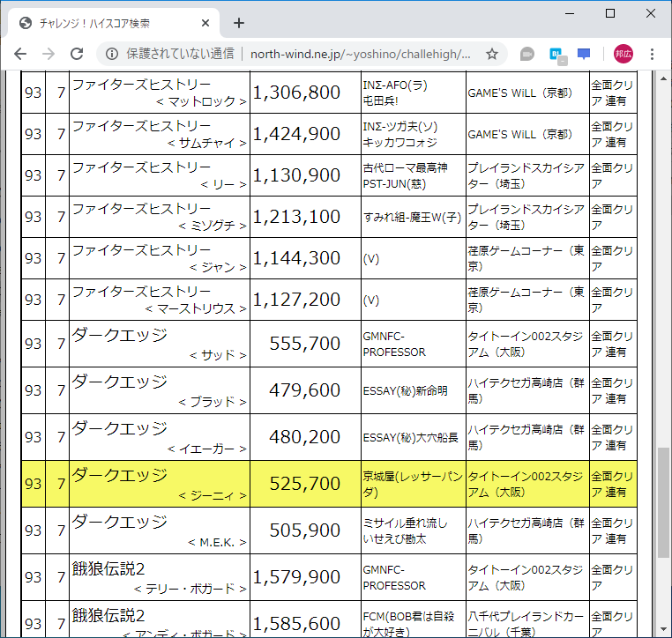Click the M.E.K. character label
Image resolution: width=672 pixels, height=638 pixels.
click(x=217, y=543)
